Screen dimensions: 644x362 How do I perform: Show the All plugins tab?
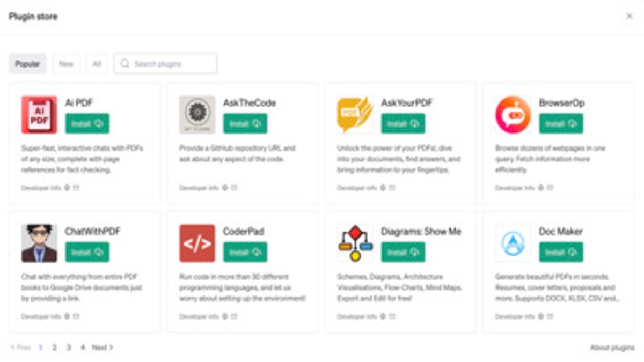tap(97, 64)
